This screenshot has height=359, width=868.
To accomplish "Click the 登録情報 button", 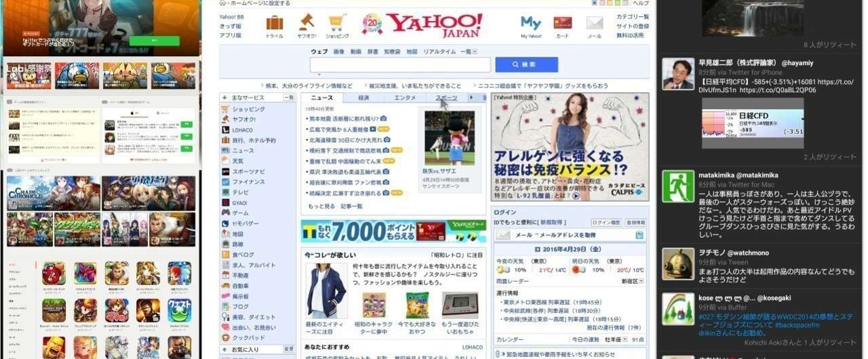I will (635, 222).
